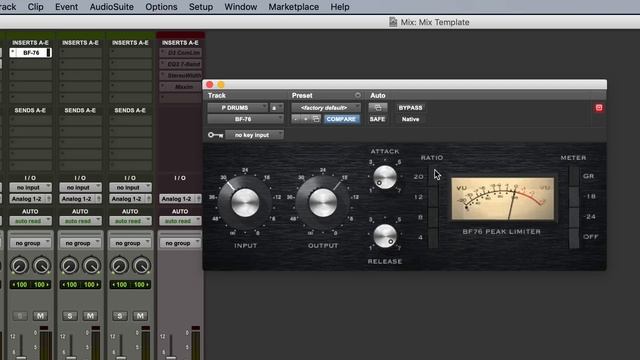Open the Options menu
Screen dimensions: 640x360
pos(161,7)
